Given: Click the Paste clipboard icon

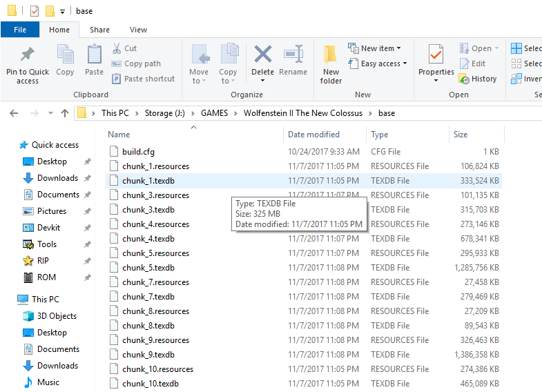Looking at the screenshot, I should pyautogui.click(x=94, y=55).
